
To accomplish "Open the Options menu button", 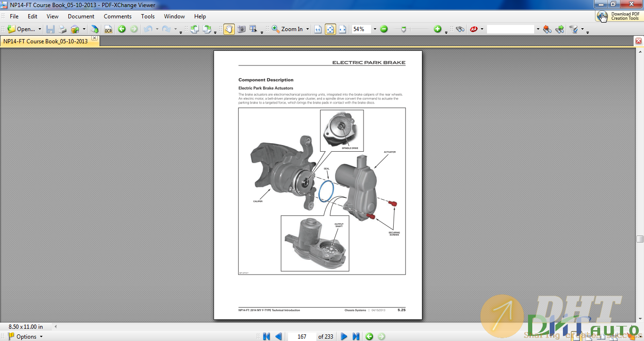I will pos(25,336).
